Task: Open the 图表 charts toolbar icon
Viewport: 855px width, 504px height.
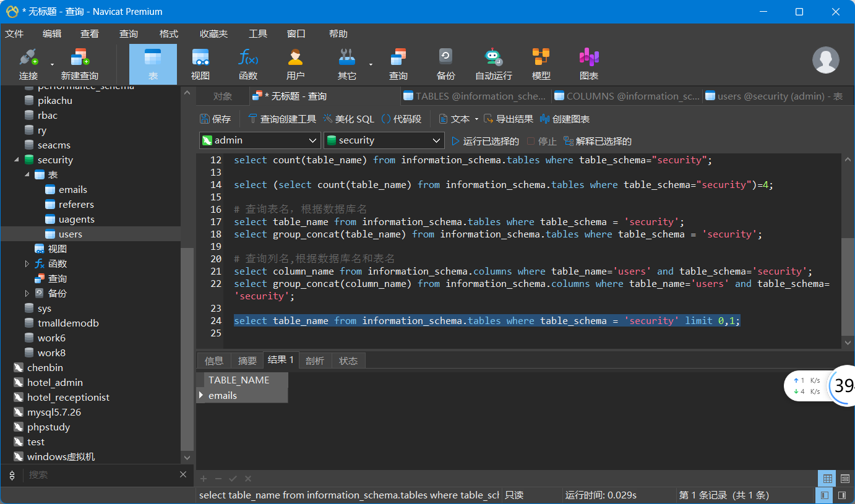Action: pos(589,64)
